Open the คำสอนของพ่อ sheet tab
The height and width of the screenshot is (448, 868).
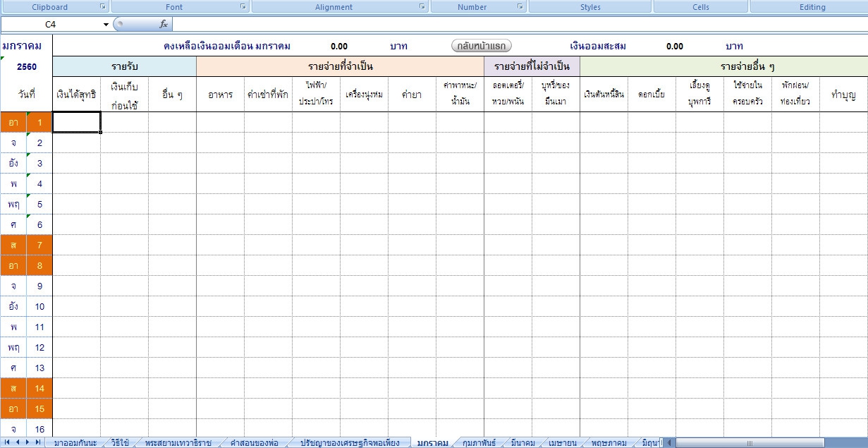tap(255, 442)
